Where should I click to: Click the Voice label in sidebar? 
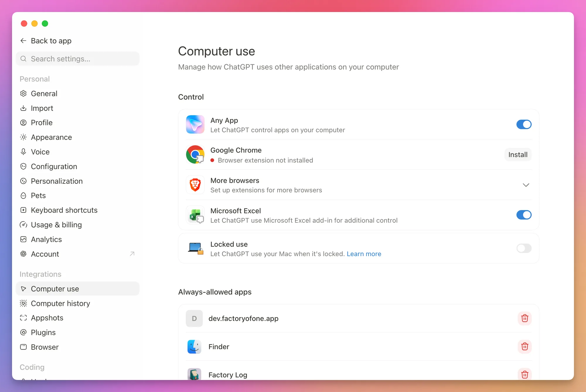[40, 152]
